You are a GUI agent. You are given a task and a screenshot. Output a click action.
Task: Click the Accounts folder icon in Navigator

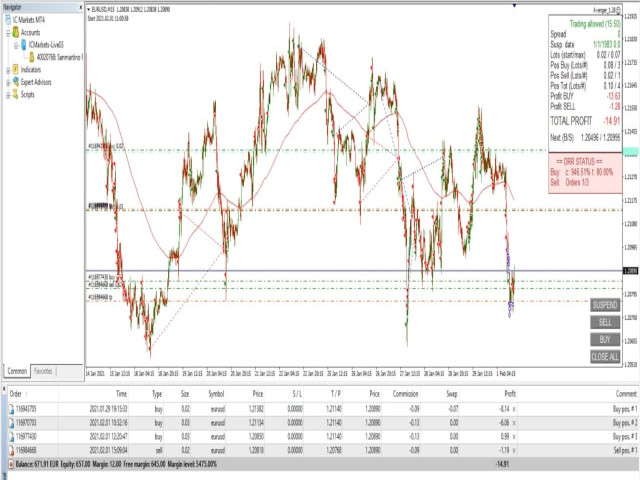16,32
